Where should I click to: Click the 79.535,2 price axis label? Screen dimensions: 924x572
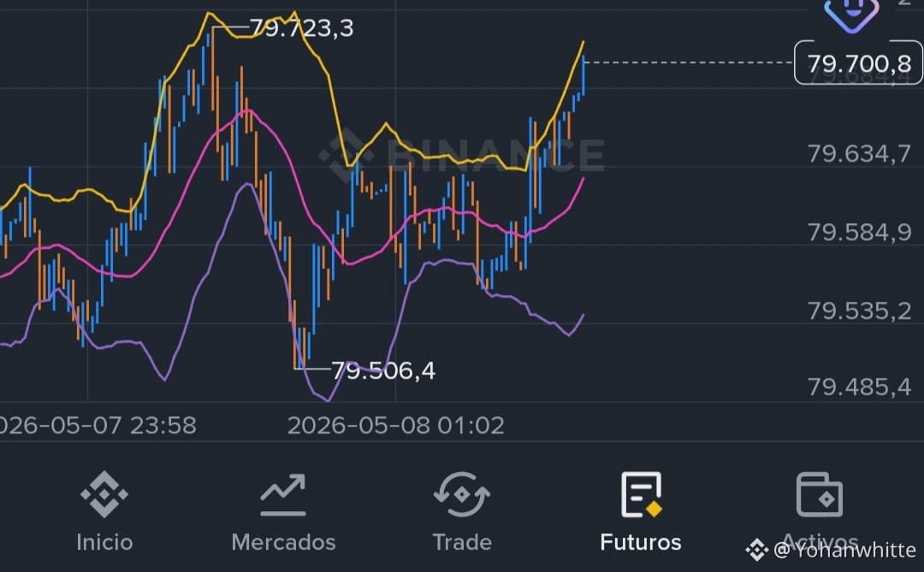coord(859,310)
